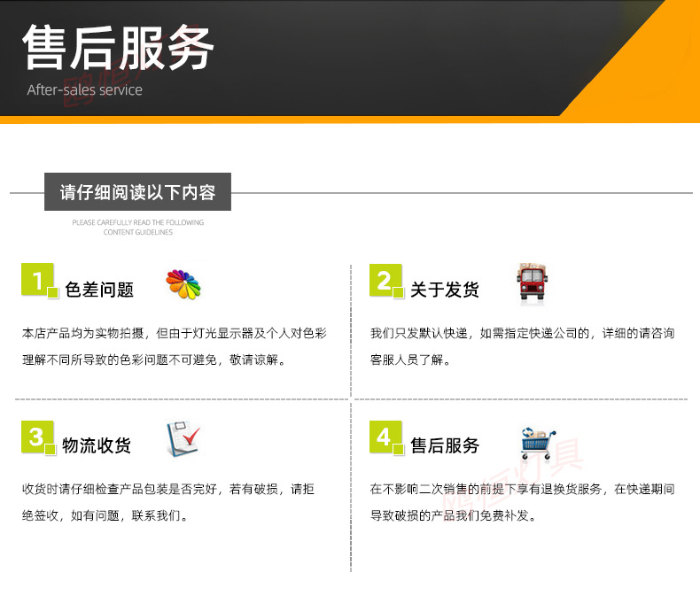Click the dark 请仔细阅读以下内容 banner
700x611 pixels.
coord(137,192)
